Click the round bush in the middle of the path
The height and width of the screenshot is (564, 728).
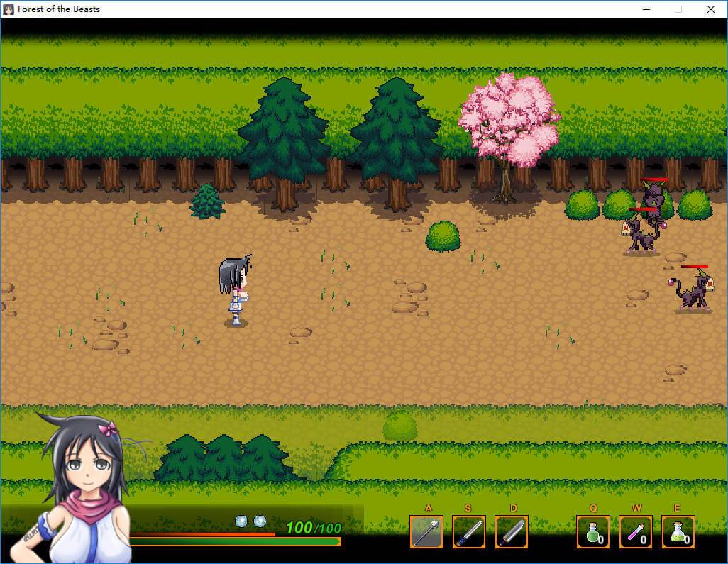click(443, 236)
